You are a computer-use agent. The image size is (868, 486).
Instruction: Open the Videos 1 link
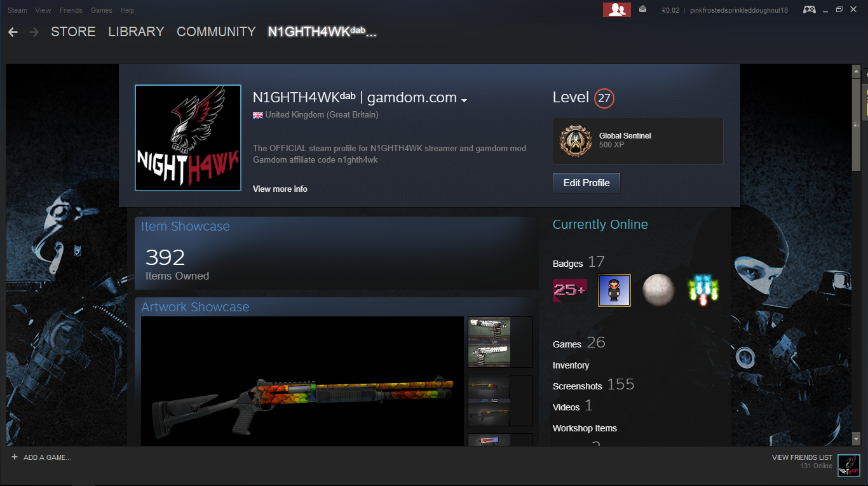click(x=573, y=405)
